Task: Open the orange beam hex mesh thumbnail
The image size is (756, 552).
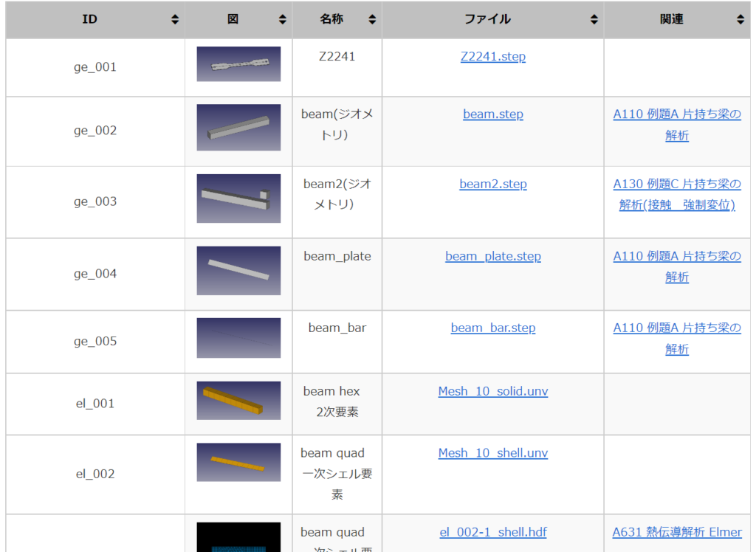Action: [x=238, y=401]
